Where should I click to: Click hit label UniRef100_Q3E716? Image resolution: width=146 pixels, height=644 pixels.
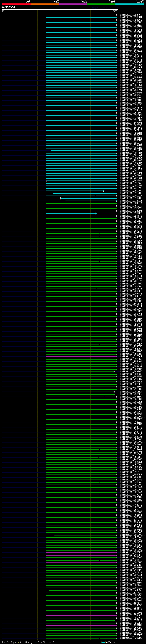coord(131,201)
